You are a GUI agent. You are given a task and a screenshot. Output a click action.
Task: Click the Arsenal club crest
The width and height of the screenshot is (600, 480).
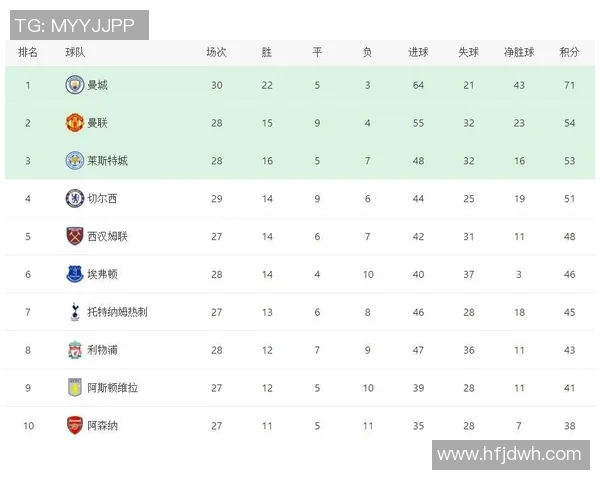[74, 425]
